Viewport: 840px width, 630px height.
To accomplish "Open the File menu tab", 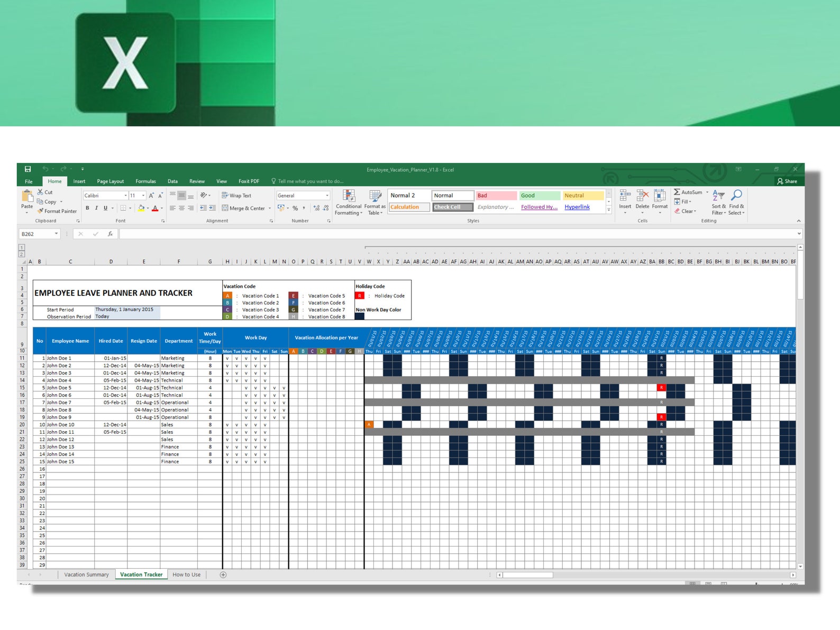I will (x=29, y=181).
